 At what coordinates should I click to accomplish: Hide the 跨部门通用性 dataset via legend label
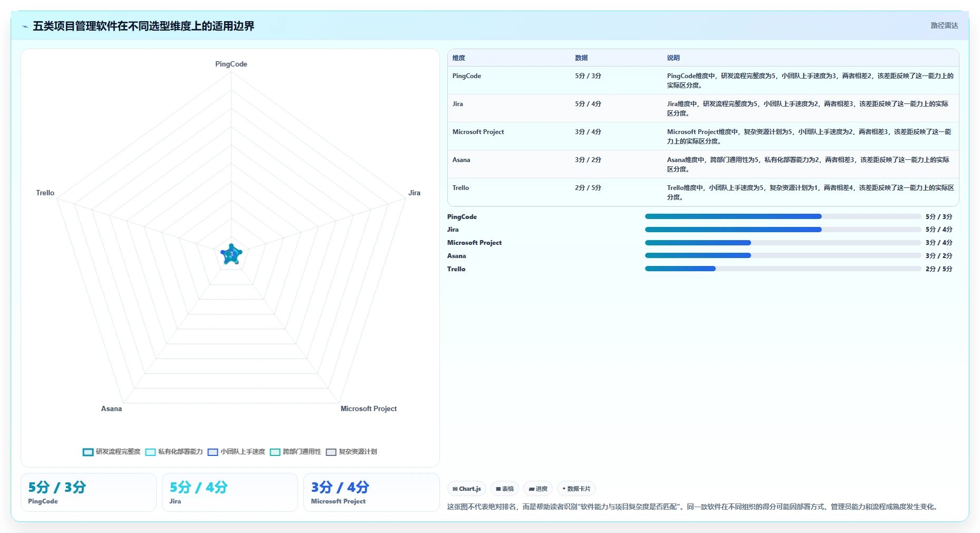click(302, 452)
